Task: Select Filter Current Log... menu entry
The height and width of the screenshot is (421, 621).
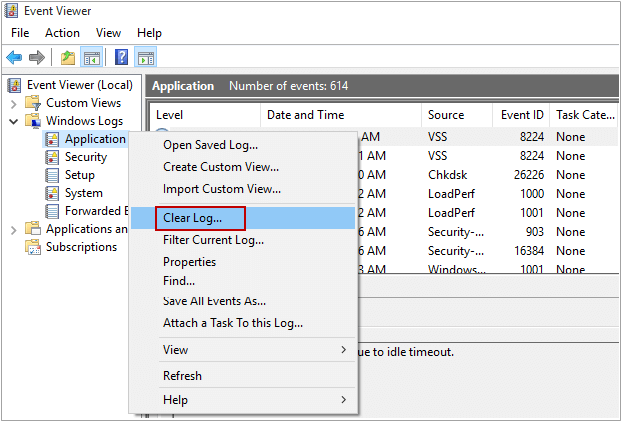Action: (213, 240)
